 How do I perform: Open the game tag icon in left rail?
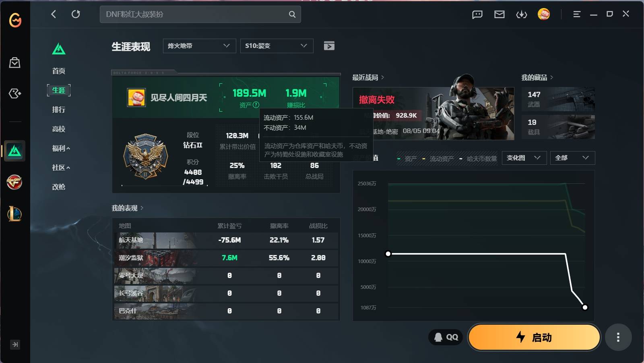15,93
